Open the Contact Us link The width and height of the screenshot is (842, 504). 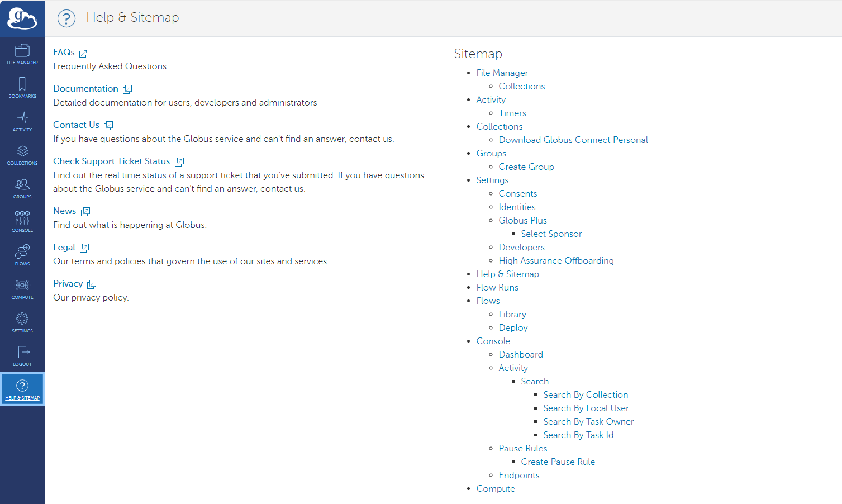(x=76, y=125)
